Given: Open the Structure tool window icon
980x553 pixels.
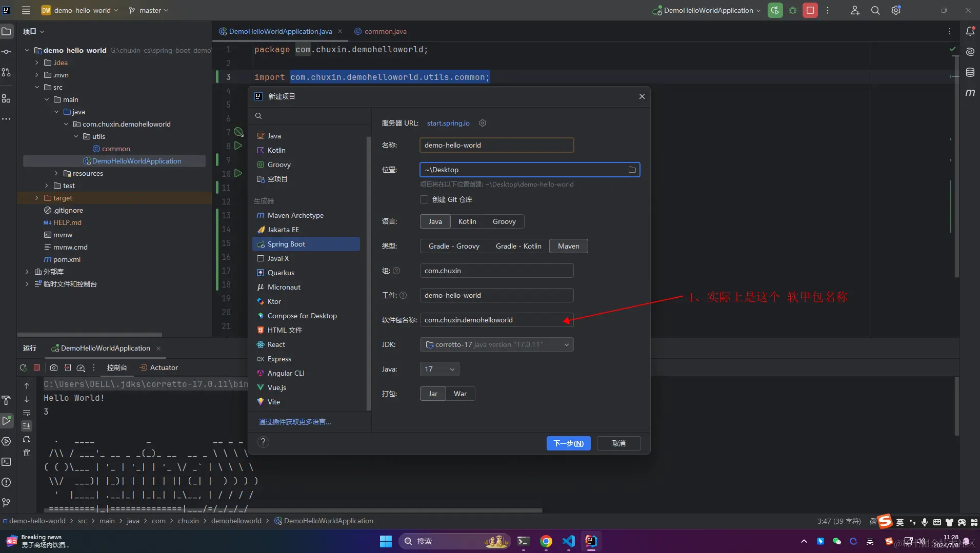Looking at the screenshot, I should pos(6,98).
